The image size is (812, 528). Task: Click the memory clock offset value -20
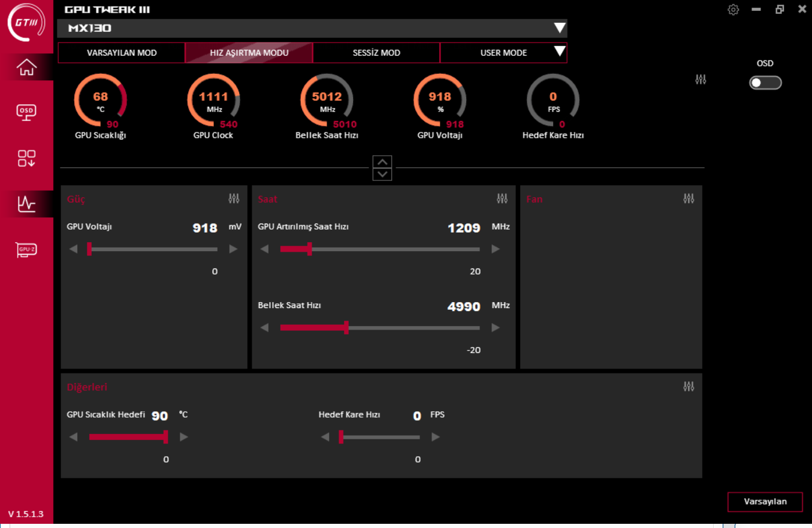coord(474,350)
